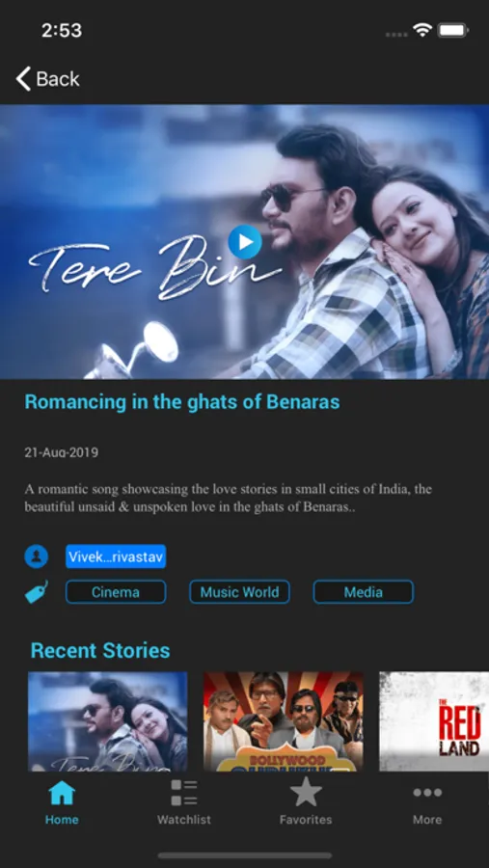The width and height of the screenshot is (489, 868).
Task: Click the blue tag icon
Action: [37, 592]
